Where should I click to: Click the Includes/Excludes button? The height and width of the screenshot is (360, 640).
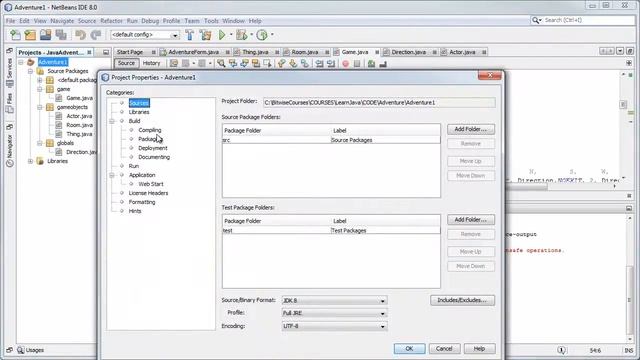(x=462, y=300)
